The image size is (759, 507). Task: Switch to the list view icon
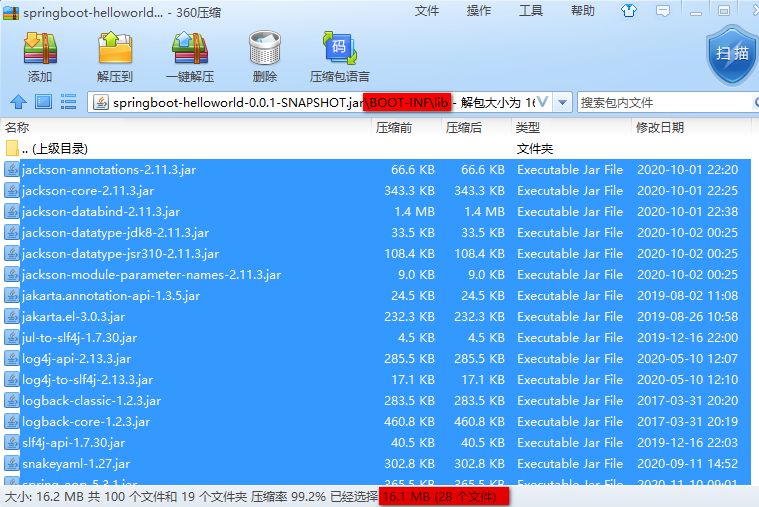68,102
